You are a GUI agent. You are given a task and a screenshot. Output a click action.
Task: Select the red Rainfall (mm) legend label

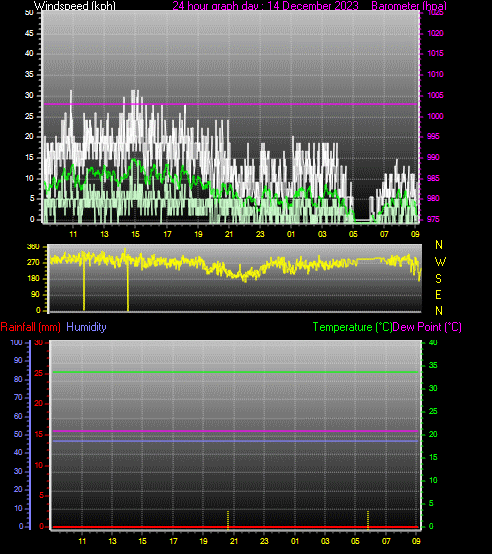point(30,327)
